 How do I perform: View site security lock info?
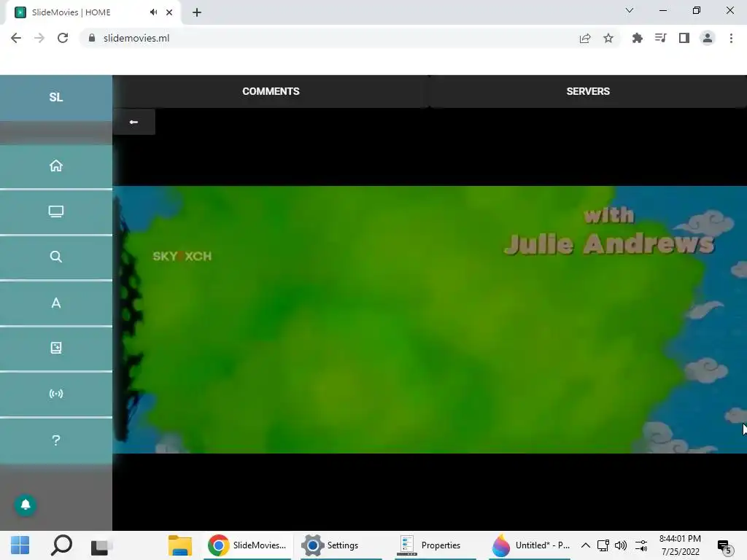click(x=92, y=38)
